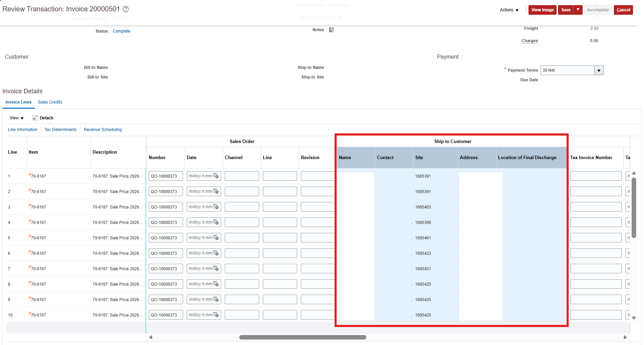Switch to Sales Credits tab
The width and height of the screenshot is (644, 345).
50,102
